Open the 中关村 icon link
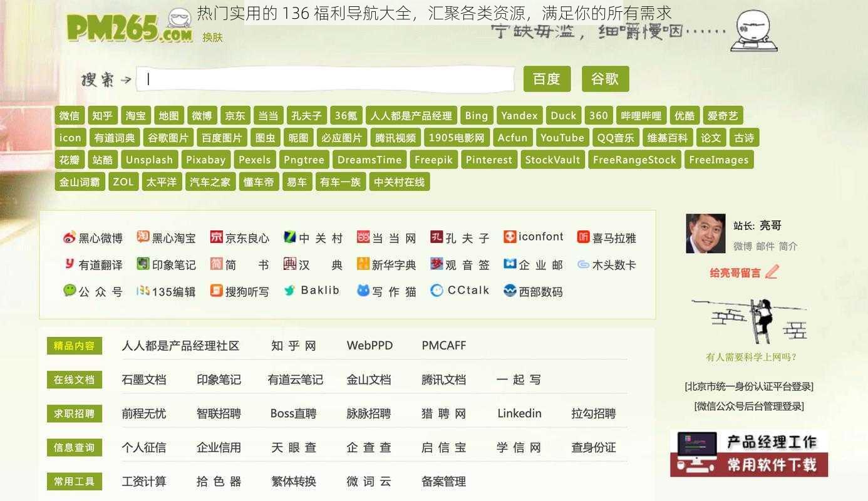The image size is (868, 501). pos(313,238)
